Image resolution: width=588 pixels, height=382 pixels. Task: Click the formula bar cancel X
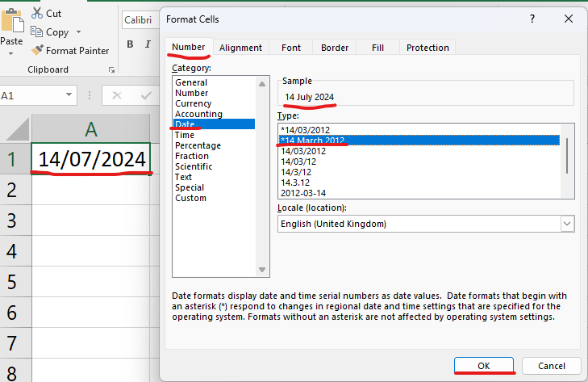click(117, 95)
